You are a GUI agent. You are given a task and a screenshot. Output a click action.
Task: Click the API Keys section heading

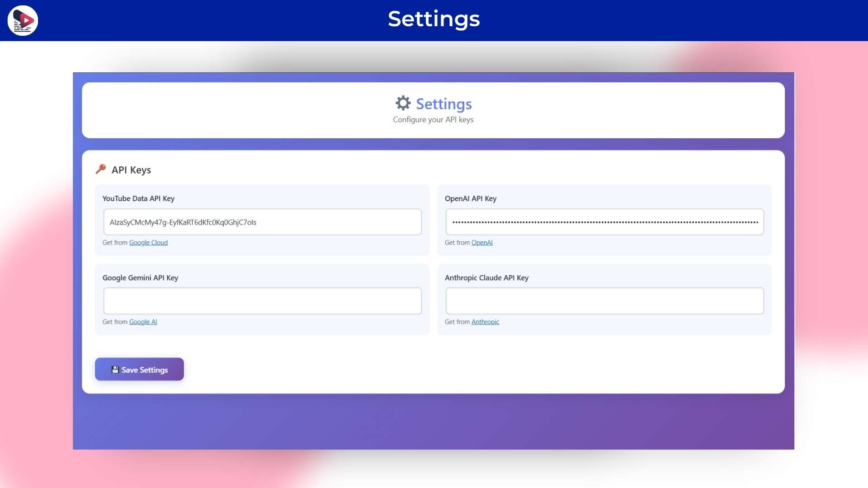coord(131,170)
